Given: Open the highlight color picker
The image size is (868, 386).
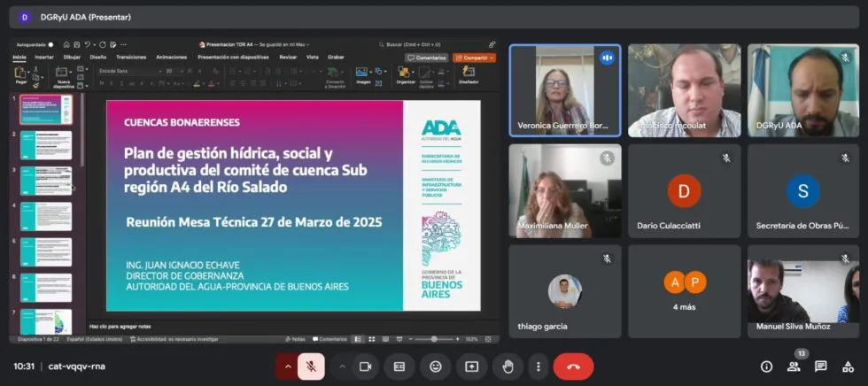Looking at the screenshot, I should click(198, 83).
